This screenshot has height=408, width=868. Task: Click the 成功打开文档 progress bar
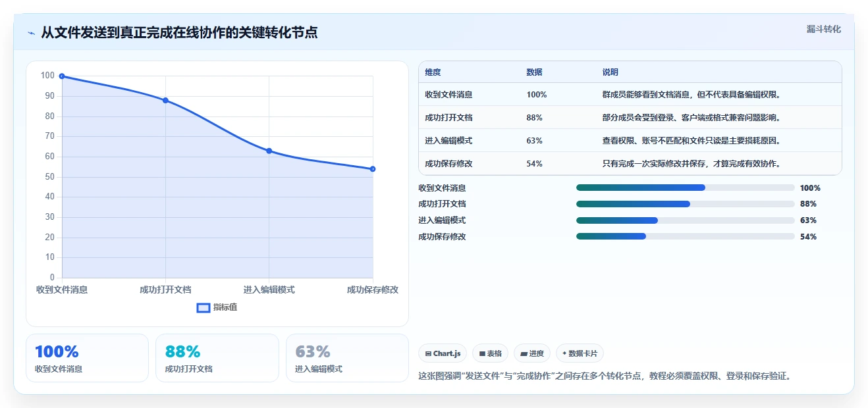click(x=686, y=204)
